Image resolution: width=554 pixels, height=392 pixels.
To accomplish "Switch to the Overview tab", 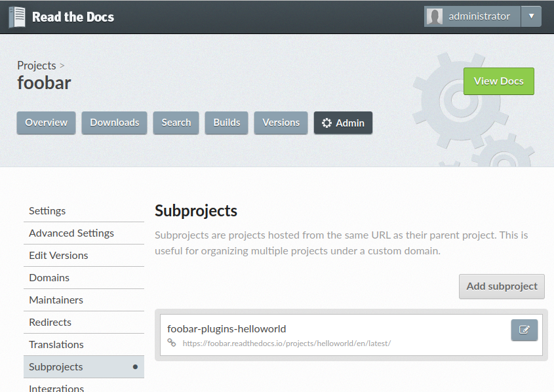I will 47,123.
